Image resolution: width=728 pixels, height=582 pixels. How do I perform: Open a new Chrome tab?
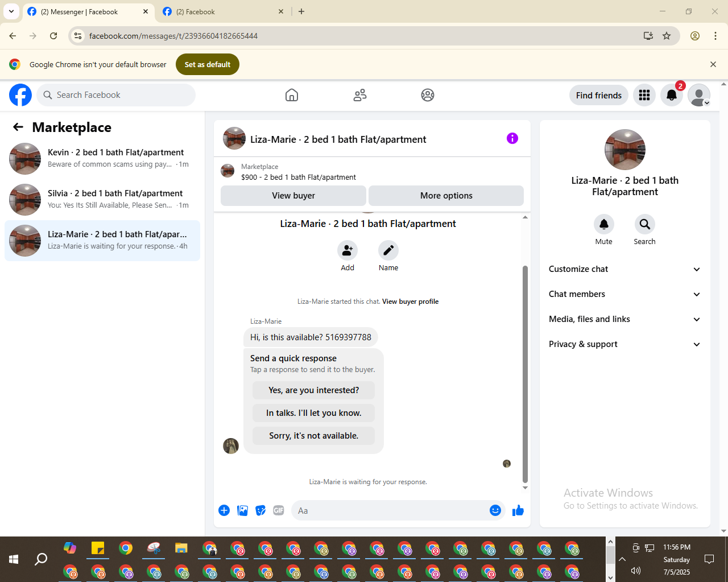tap(301, 11)
